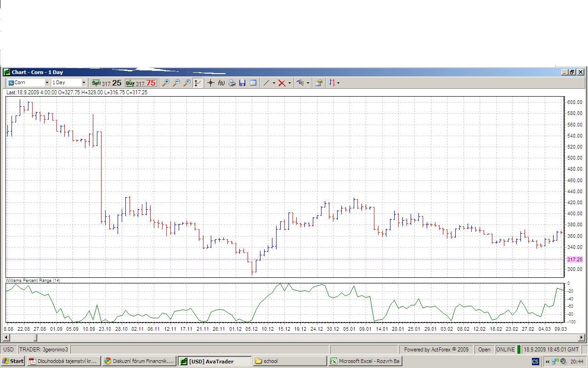
Task: Open the Windows Start menu
Action: click(12, 361)
